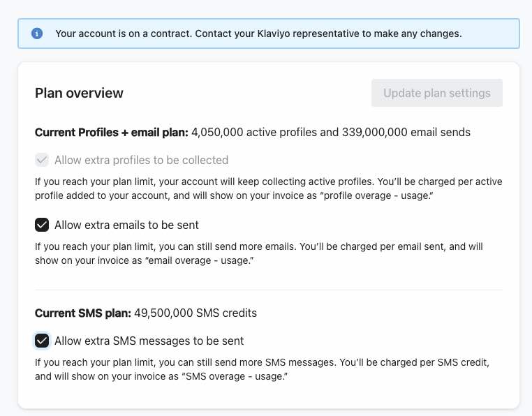Disable the Allow extra SMS messages checkbox
532x416 pixels.
(42, 341)
